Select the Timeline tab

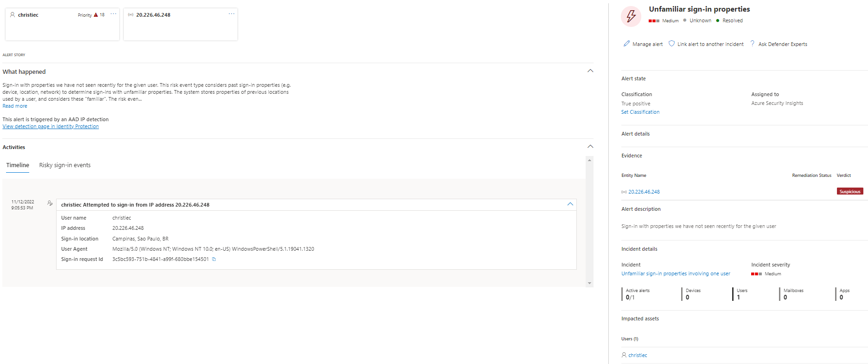18,165
